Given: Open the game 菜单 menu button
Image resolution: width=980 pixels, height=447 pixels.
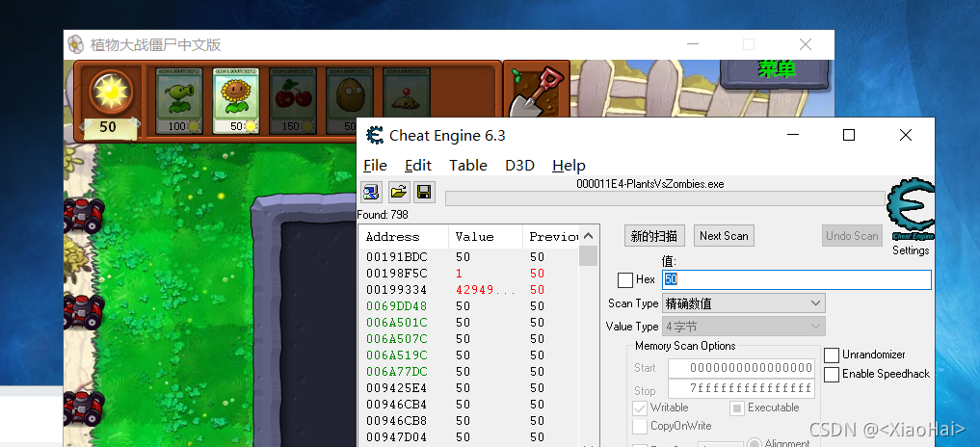Looking at the screenshot, I should coord(777,72).
